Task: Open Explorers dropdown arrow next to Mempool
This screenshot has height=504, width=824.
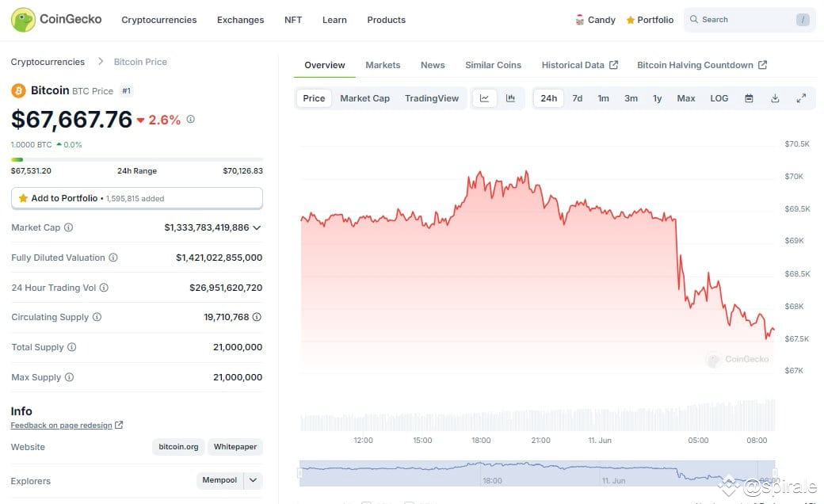Action: (254, 480)
